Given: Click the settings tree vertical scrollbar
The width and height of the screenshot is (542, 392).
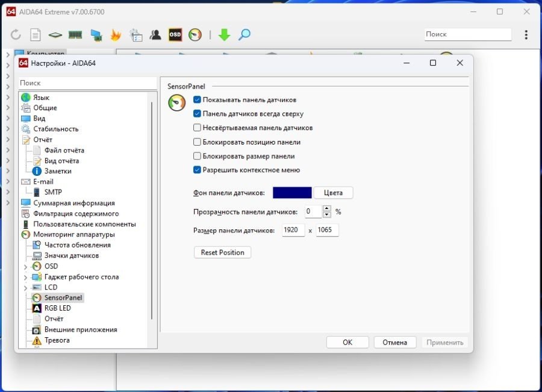Looking at the screenshot, I should [152, 211].
